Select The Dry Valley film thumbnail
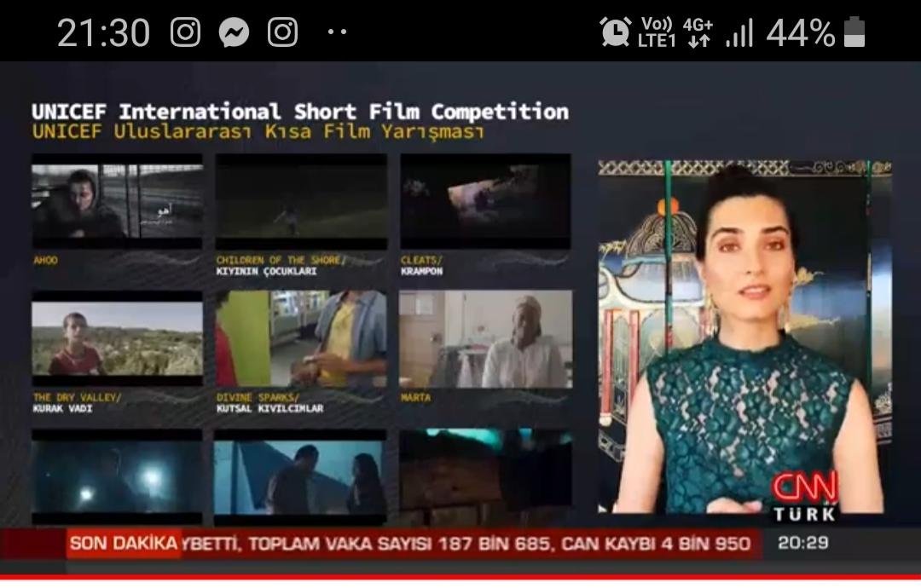The width and height of the screenshot is (921, 588). [x=117, y=339]
